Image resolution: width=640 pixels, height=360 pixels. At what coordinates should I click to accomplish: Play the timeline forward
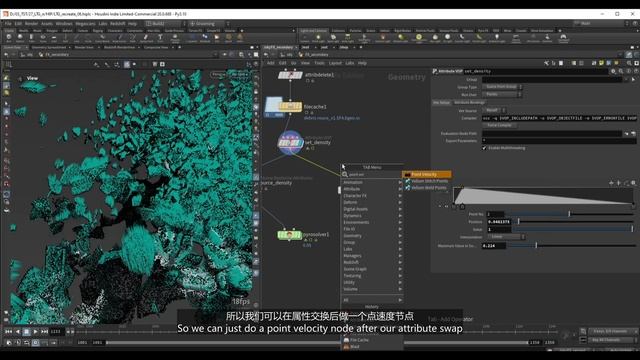36,331
